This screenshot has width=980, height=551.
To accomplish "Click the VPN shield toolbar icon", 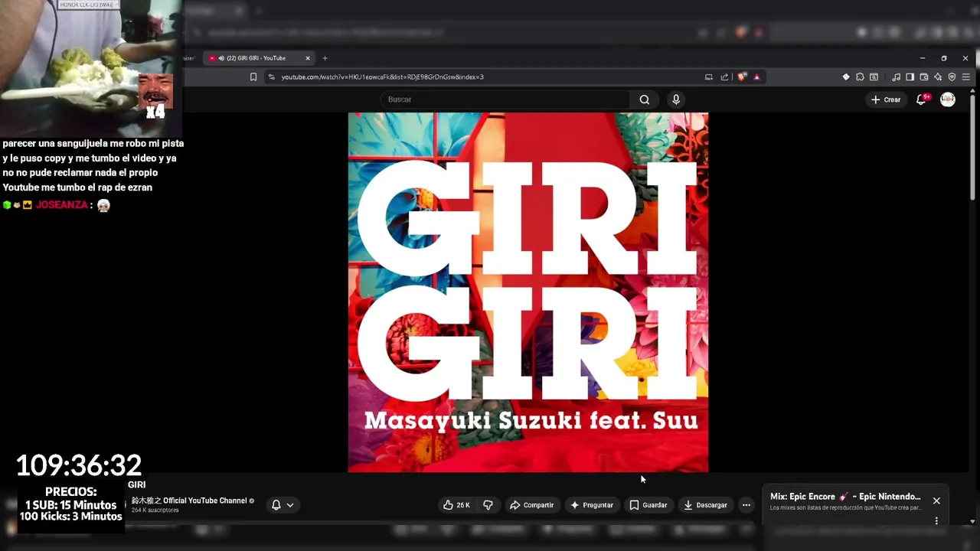I will [952, 77].
